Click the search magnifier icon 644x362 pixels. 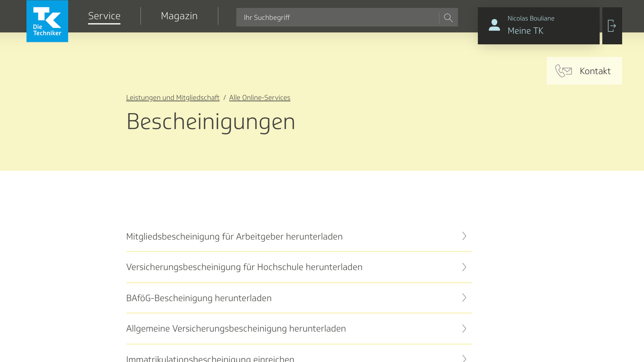point(448,17)
